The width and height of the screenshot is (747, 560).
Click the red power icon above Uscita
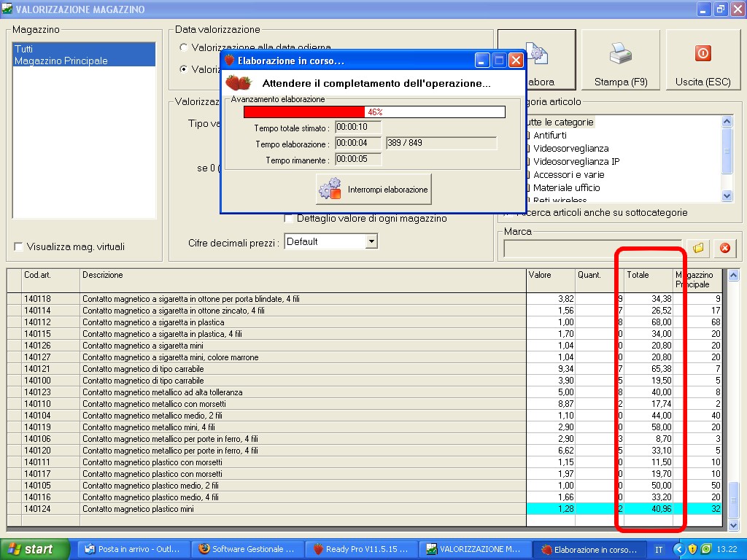point(703,52)
